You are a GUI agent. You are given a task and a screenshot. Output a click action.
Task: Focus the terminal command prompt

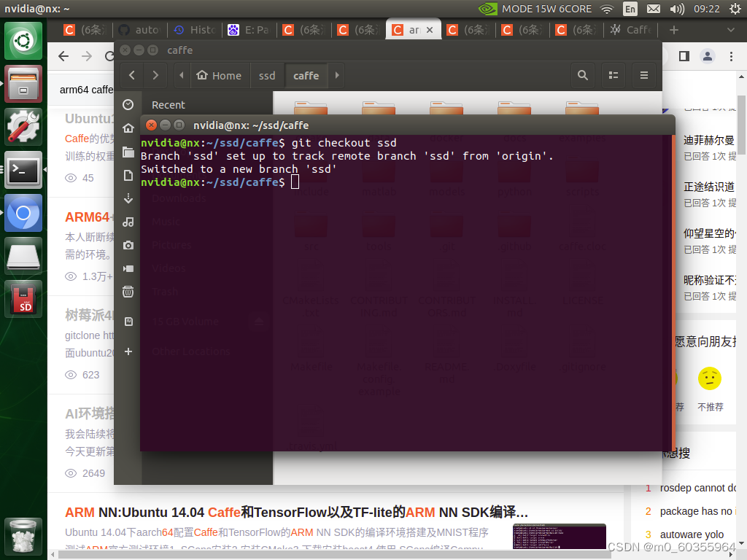coord(295,182)
